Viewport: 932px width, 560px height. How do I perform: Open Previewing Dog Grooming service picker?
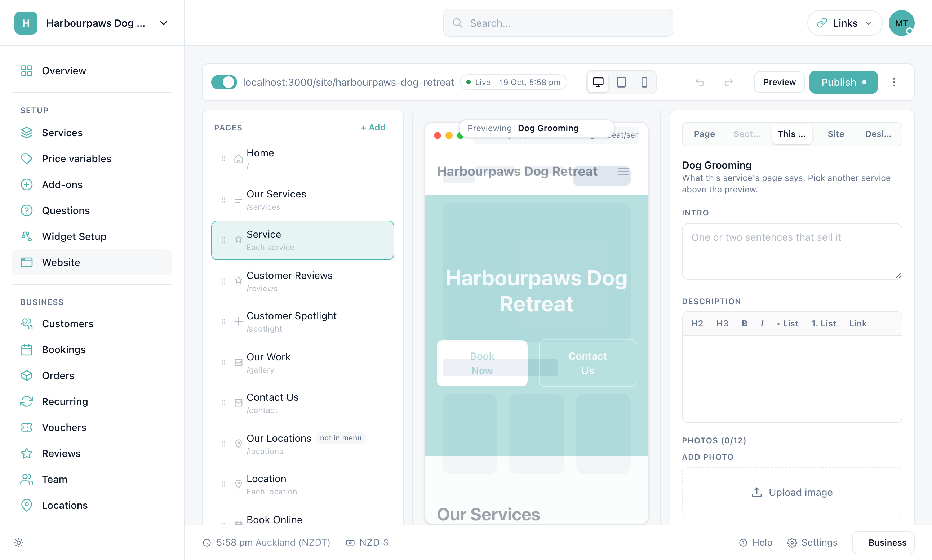[536, 128]
